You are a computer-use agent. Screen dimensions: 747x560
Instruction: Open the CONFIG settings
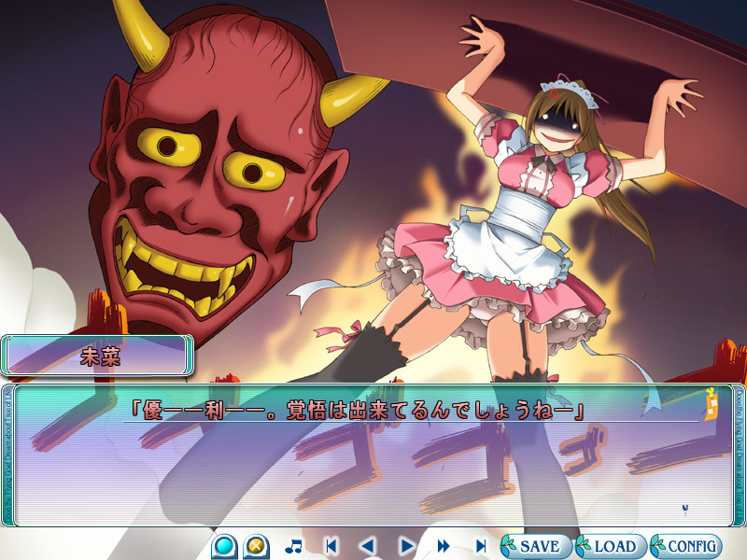[x=686, y=546]
